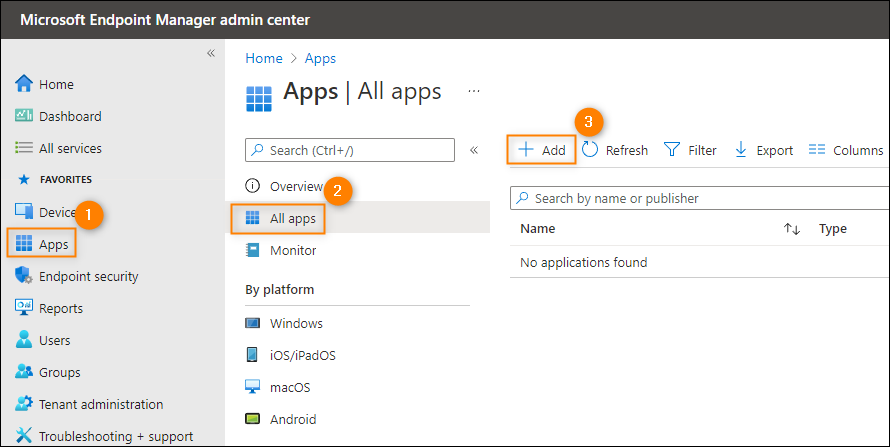Click the Filter funnel icon
This screenshot has height=447, width=890.
672,150
